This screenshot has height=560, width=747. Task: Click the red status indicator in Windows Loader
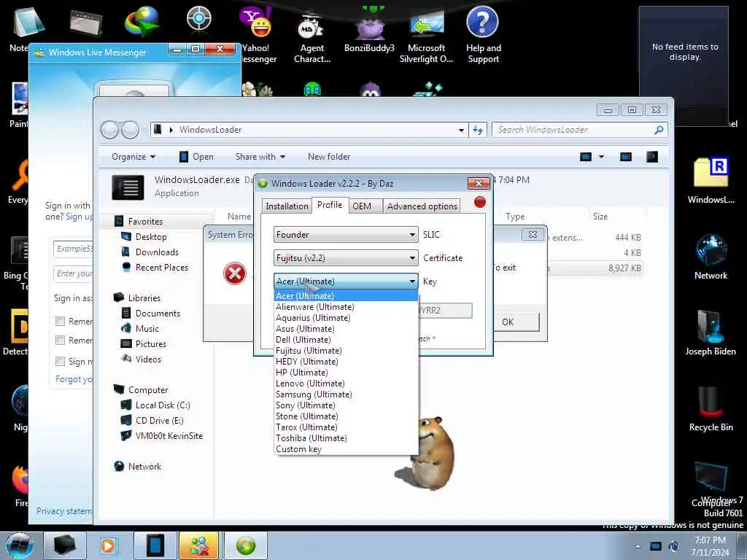(480, 203)
